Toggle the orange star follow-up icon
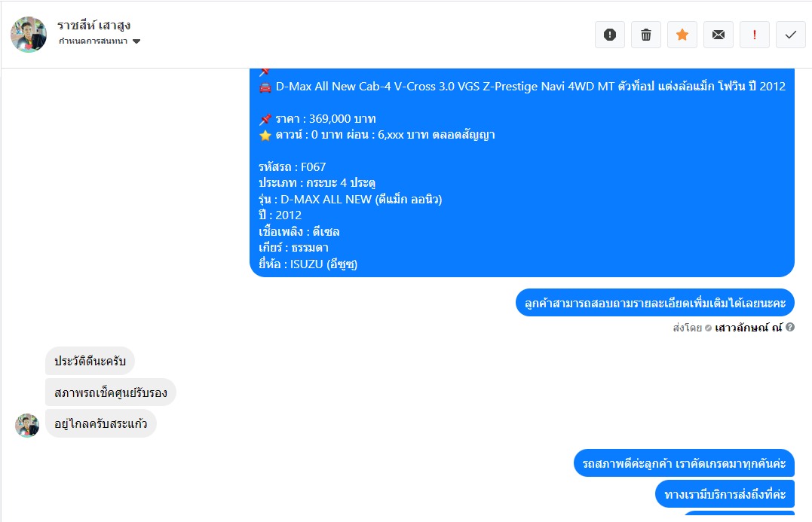 click(x=682, y=35)
